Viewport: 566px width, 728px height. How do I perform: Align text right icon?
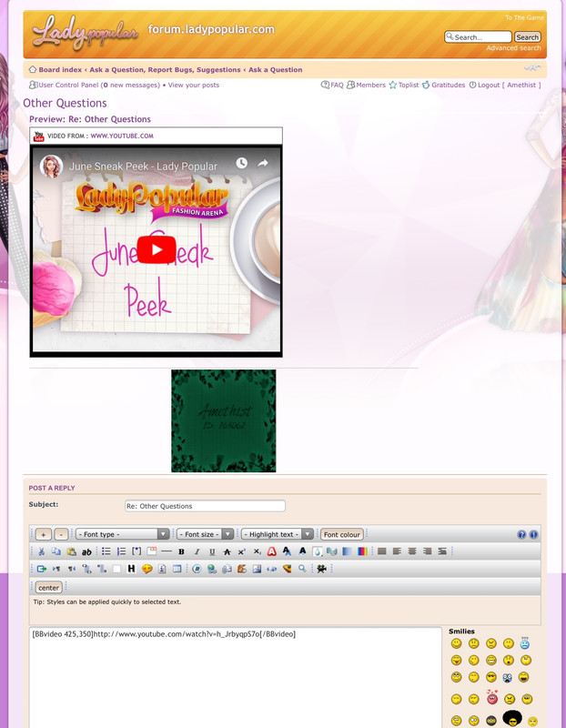point(427,551)
